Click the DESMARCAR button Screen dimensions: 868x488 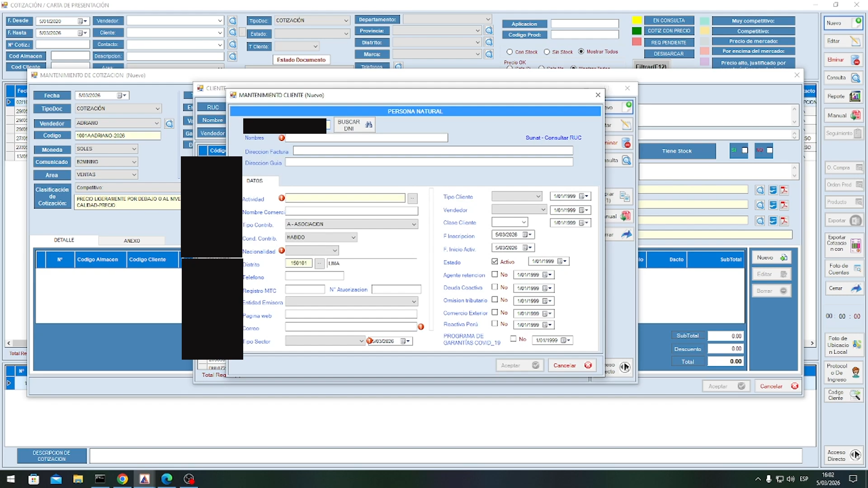coord(669,54)
